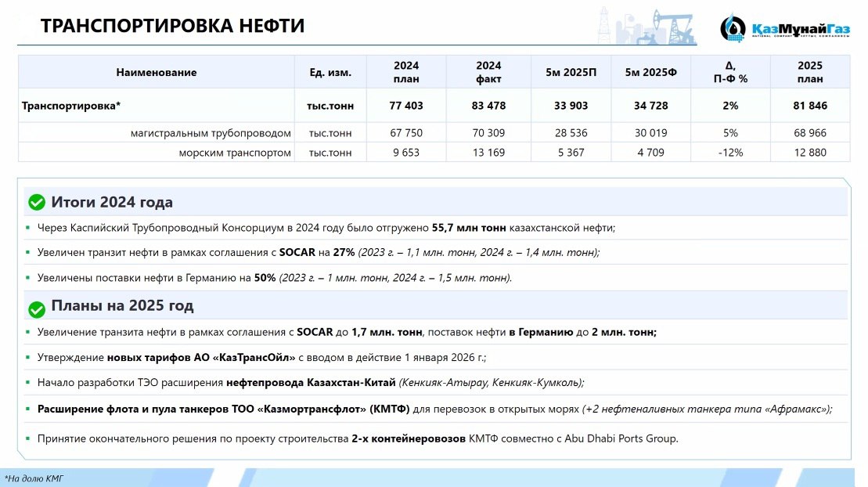Select the морским транспортом row label

coord(235,153)
